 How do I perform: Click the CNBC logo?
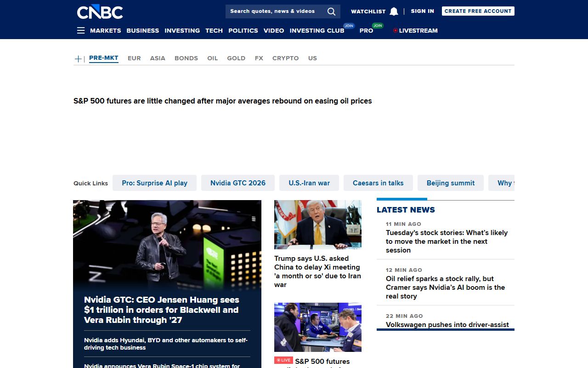(x=100, y=12)
